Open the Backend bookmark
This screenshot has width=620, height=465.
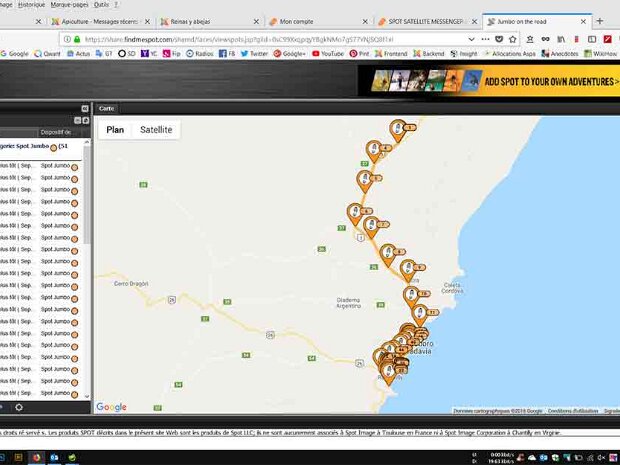(x=429, y=53)
